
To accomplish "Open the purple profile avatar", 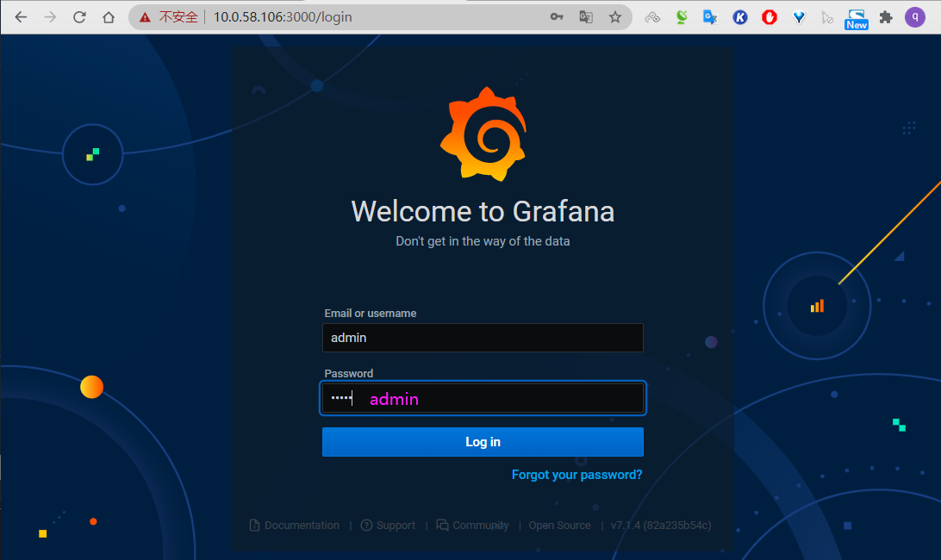I will 915,17.
